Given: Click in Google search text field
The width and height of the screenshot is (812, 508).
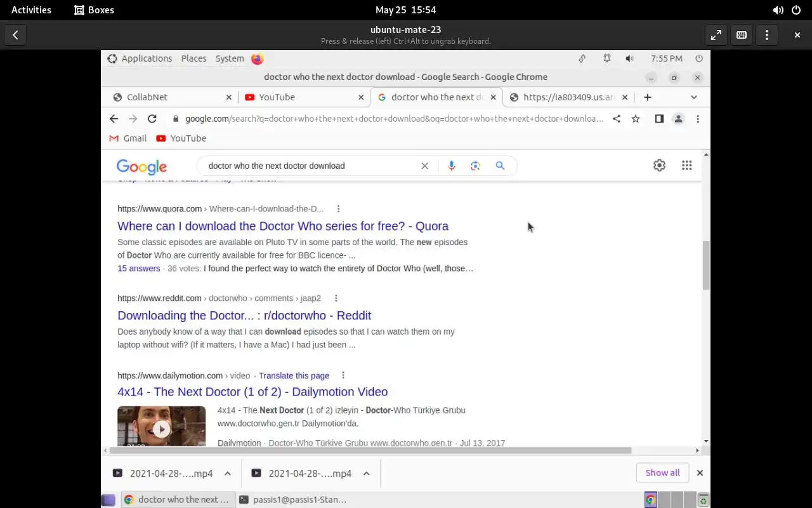Looking at the screenshot, I should pos(311,166).
